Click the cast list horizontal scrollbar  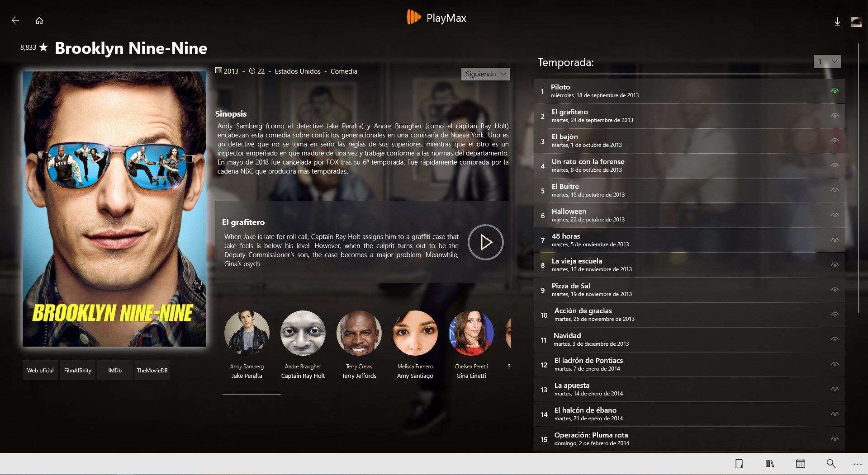(x=252, y=394)
